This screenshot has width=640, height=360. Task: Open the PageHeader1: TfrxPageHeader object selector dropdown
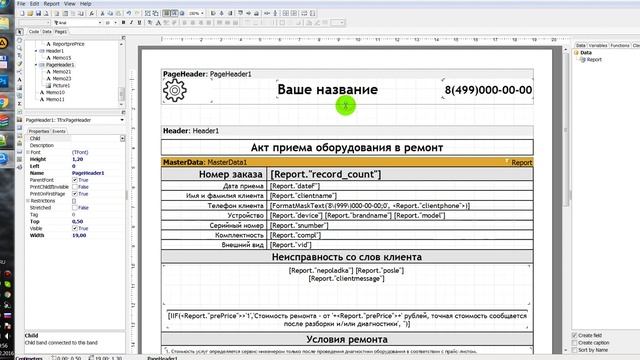click(x=122, y=120)
